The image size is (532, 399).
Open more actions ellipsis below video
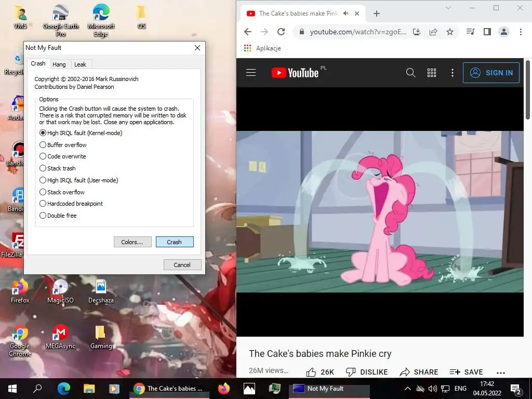[x=501, y=373]
